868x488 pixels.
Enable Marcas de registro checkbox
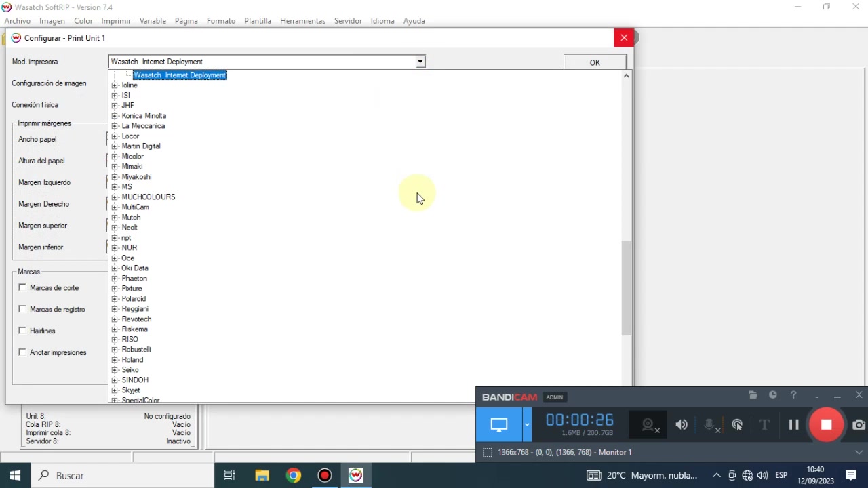pos(22,309)
